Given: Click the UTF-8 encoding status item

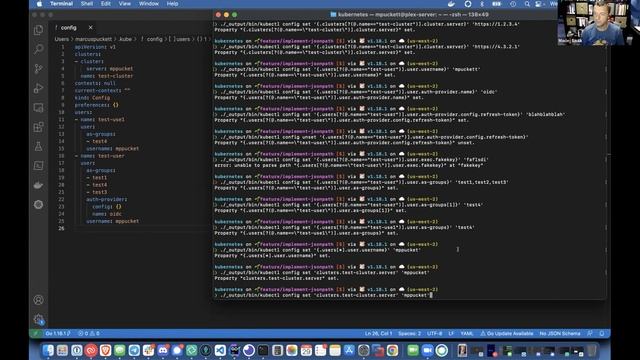Looking at the screenshot, I should [x=435, y=333].
